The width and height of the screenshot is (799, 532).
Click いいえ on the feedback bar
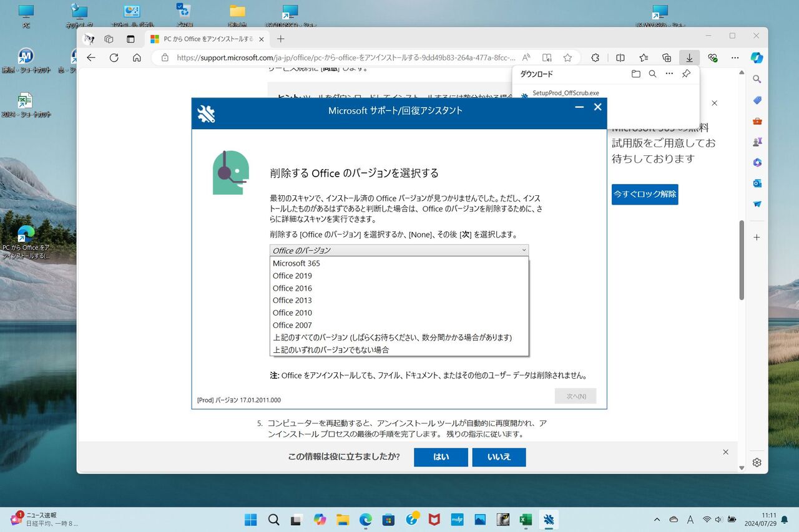pos(499,457)
